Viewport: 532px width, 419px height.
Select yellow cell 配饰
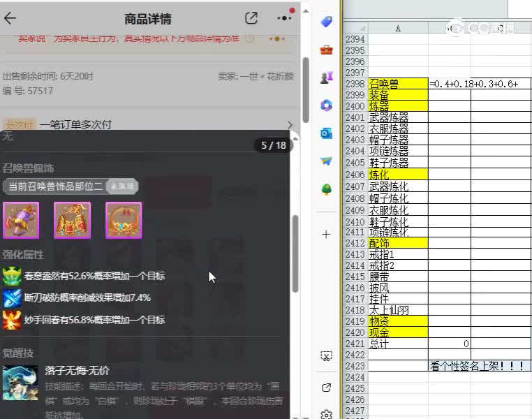pyautogui.click(x=398, y=243)
